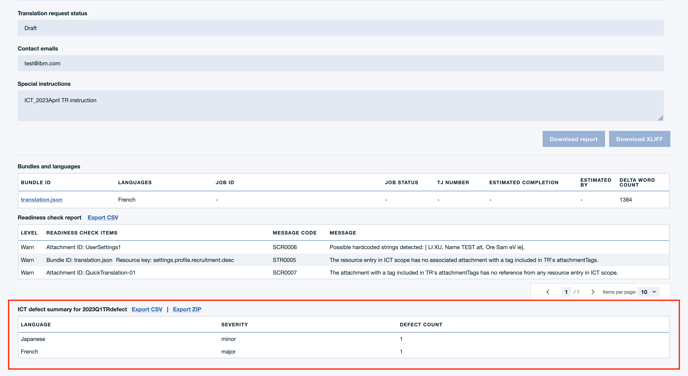The height and width of the screenshot is (376, 688).
Task: Click TJ NUMBER column header
Action: tap(453, 183)
